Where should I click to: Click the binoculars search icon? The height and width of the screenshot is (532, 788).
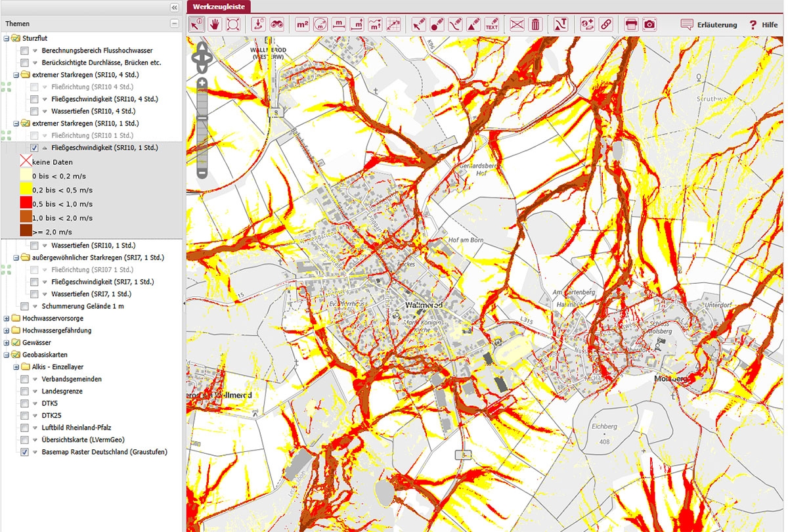pyautogui.click(x=277, y=25)
